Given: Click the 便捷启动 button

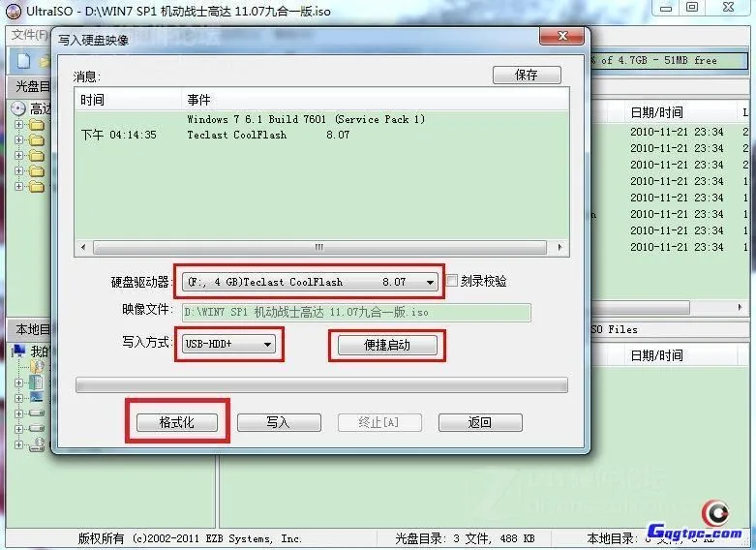Looking at the screenshot, I should point(387,345).
